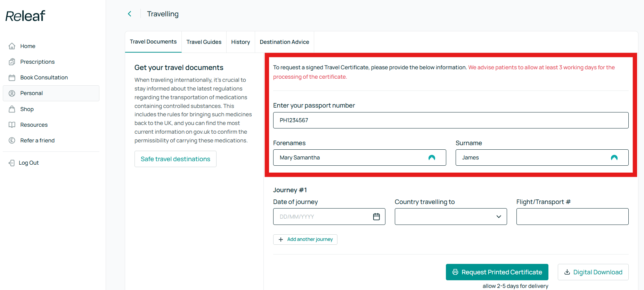The height and width of the screenshot is (290, 644).
Task: Click the Resources book icon
Action: coord(12,125)
